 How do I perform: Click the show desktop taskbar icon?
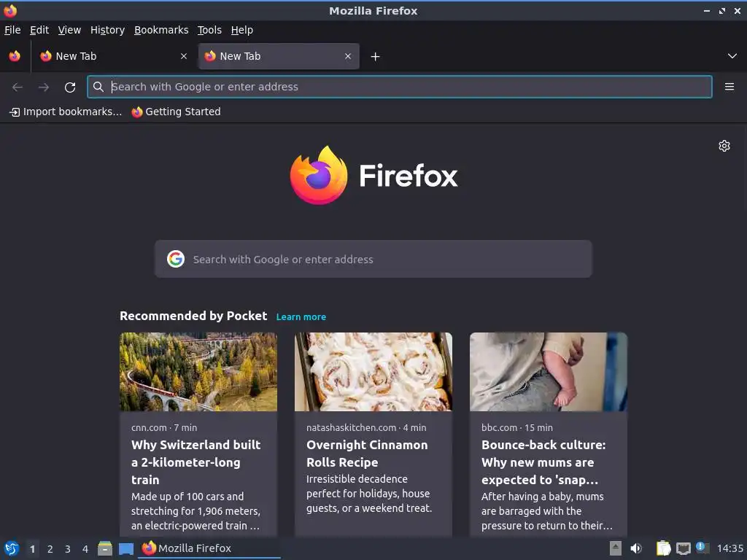click(125, 549)
